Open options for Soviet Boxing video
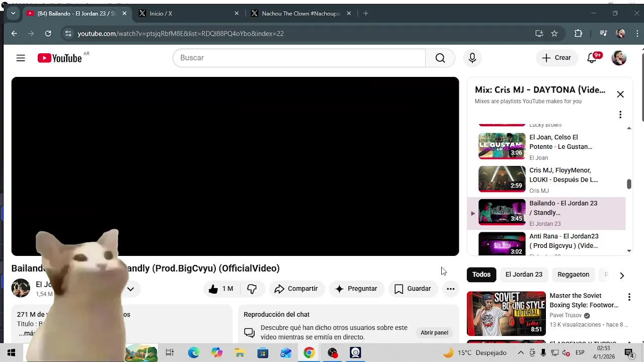Image resolution: width=644 pixels, height=362 pixels. coord(629,297)
